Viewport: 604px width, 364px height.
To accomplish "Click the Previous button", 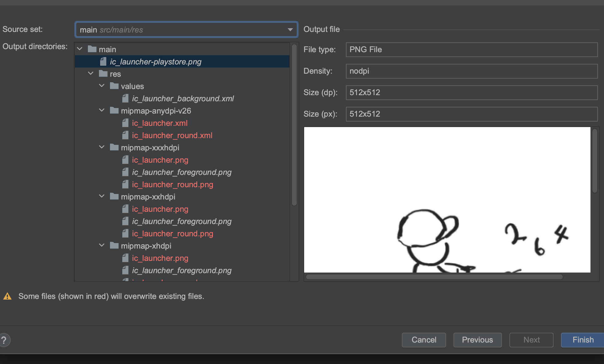I will pos(477,340).
